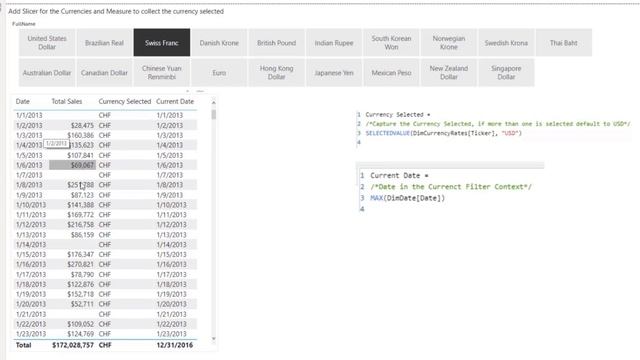Pick Japanese Yen in slicer
The width and height of the screenshot is (640, 360).
pos(334,73)
